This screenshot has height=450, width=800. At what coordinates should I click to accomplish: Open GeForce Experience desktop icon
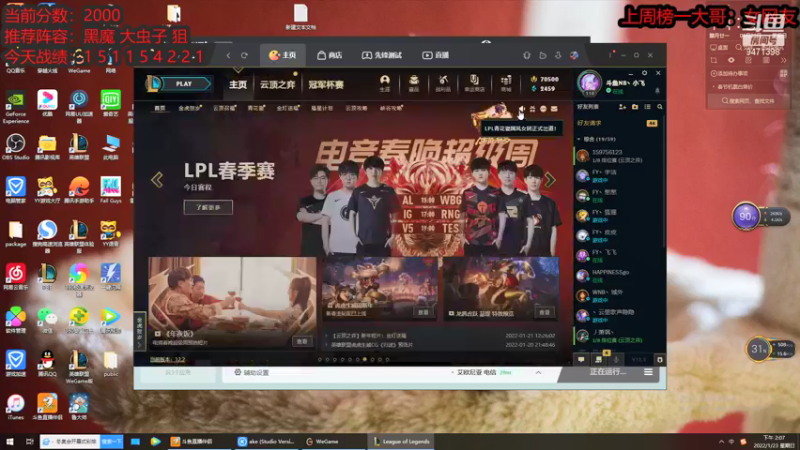pyautogui.click(x=15, y=107)
